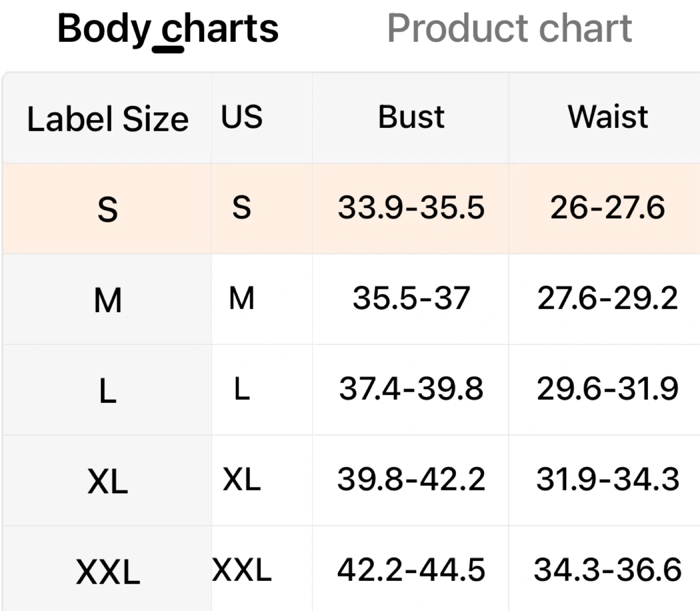Screen dimensions: 700x611
Task: Select the S row in Label Size column
Action: [107, 210]
